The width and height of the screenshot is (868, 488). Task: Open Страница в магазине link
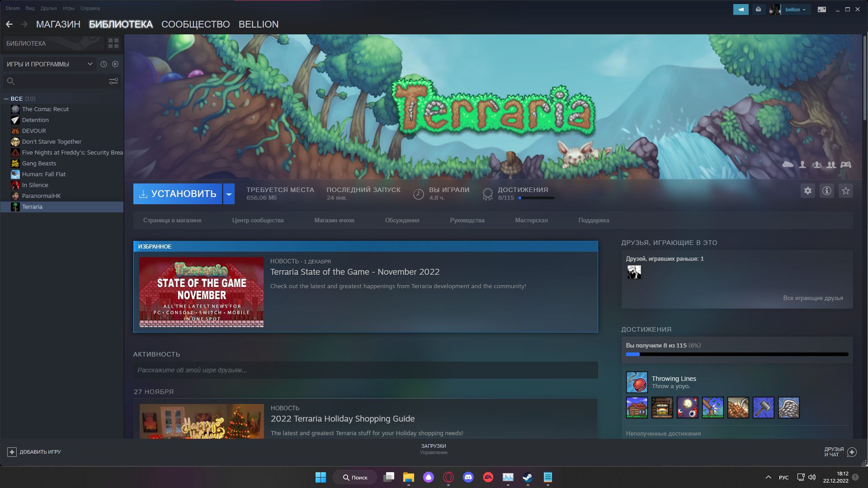click(172, 221)
